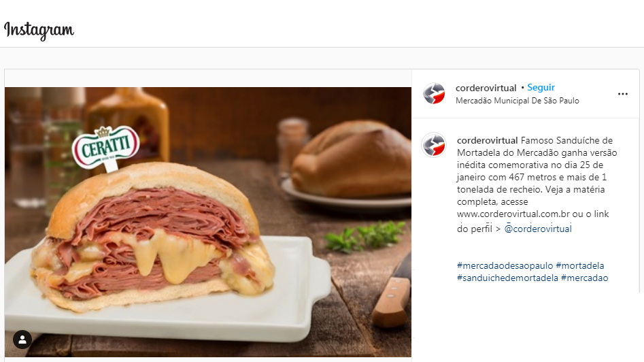Click corderovirtual avatar beside the caption
This screenshot has width=644, height=362.
434,145
